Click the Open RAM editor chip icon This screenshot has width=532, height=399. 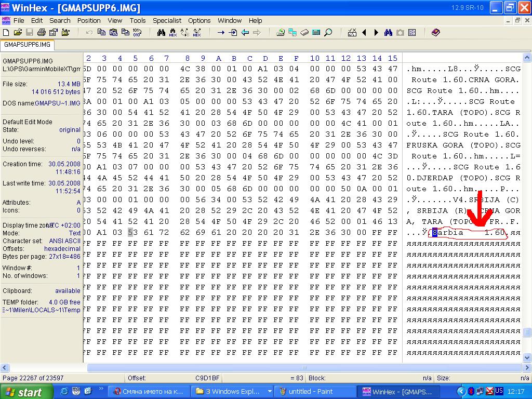(304, 32)
